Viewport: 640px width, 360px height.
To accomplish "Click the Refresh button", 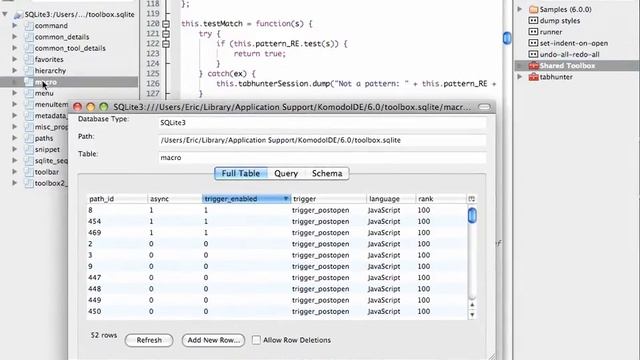I will click(149, 340).
